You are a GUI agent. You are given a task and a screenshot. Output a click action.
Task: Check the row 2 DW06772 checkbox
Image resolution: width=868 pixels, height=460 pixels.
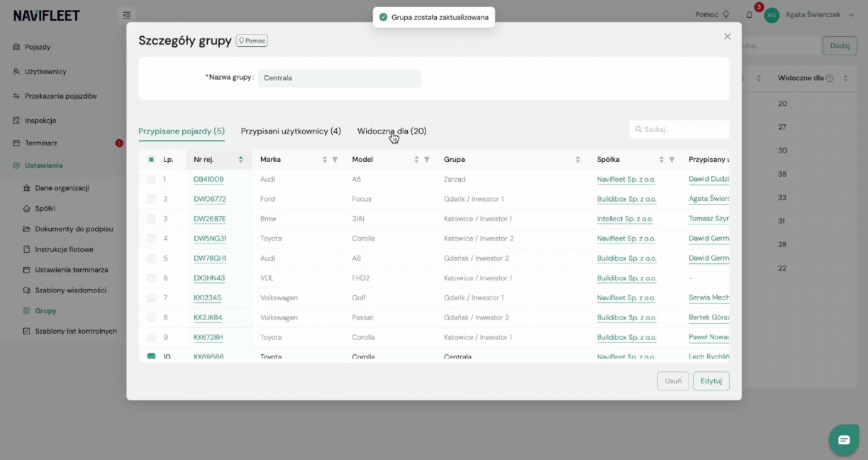click(151, 199)
